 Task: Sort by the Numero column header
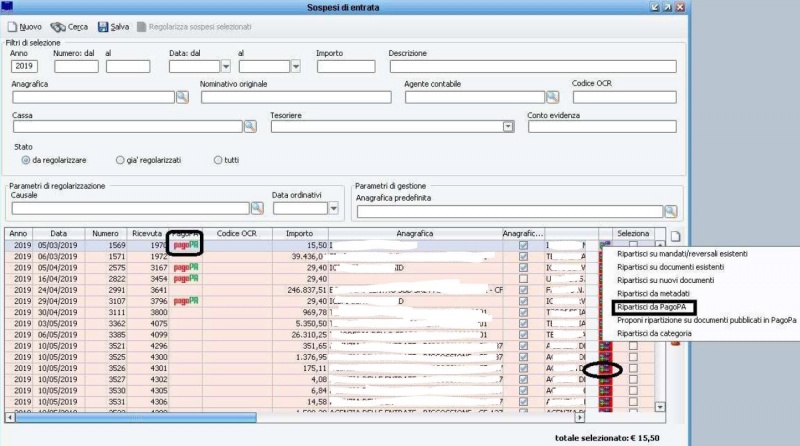(x=105, y=233)
